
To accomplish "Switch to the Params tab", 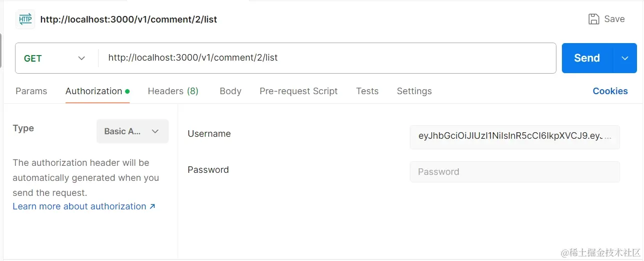I will pyautogui.click(x=31, y=91).
